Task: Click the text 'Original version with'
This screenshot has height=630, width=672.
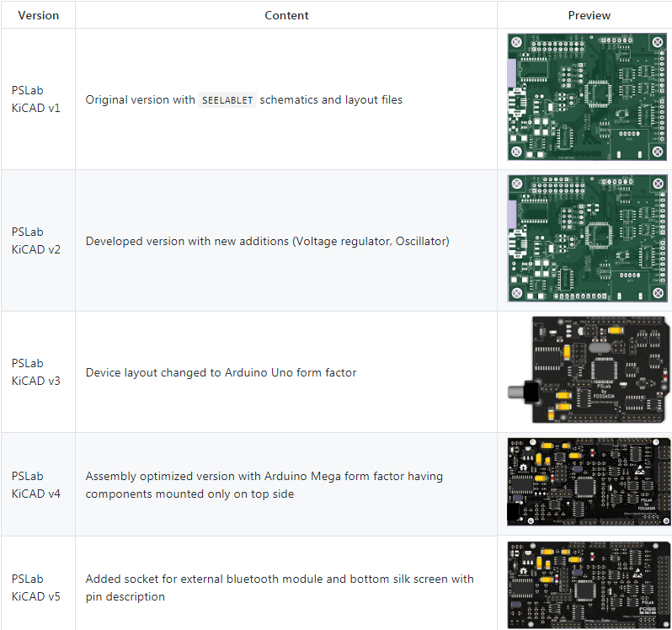Action: pos(140,100)
